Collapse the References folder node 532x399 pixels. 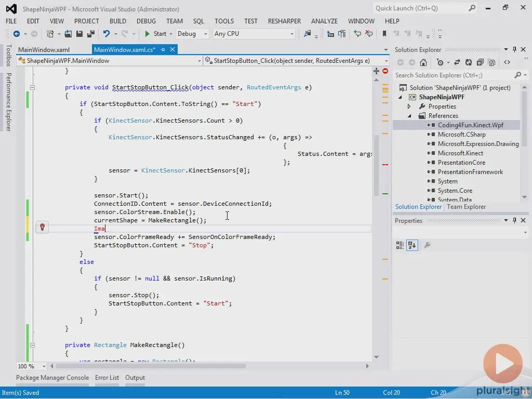coord(409,116)
